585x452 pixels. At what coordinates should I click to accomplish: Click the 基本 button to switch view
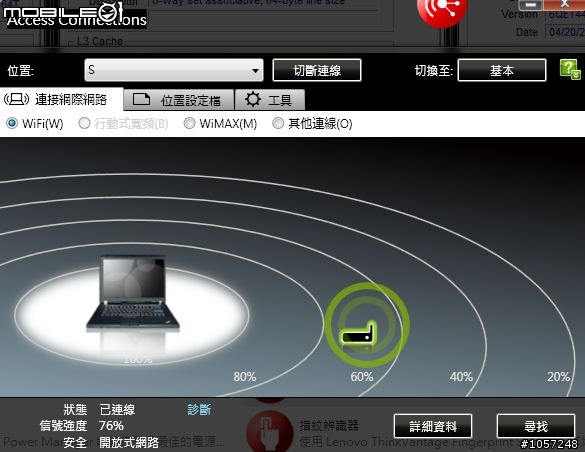point(502,70)
